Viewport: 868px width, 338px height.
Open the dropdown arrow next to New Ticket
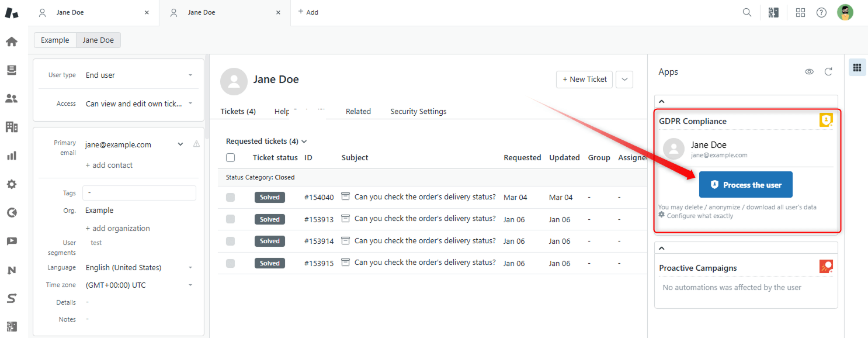pos(624,80)
